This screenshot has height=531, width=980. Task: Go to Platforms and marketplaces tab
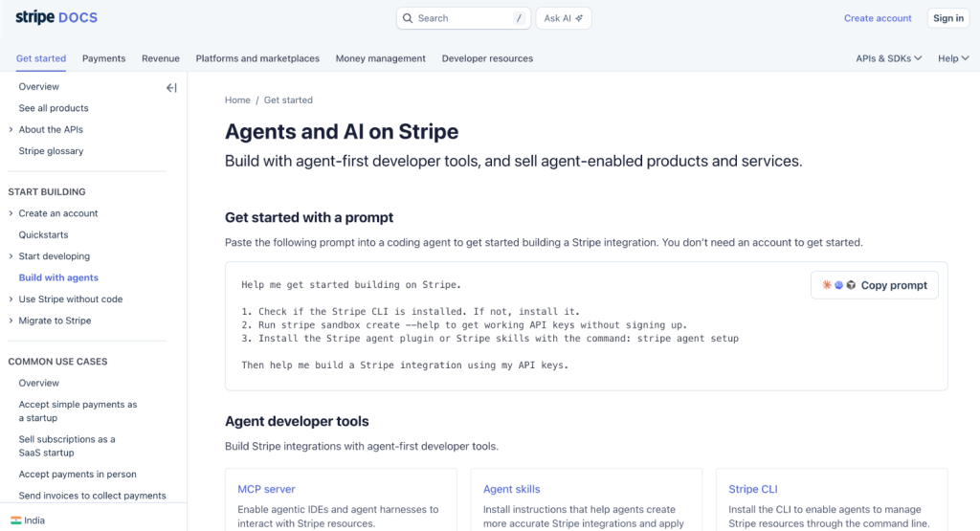tap(257, 58)
